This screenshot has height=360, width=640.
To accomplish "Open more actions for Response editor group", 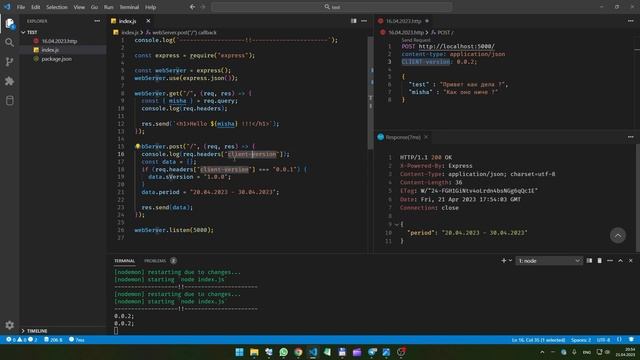I will pos(631,137).
